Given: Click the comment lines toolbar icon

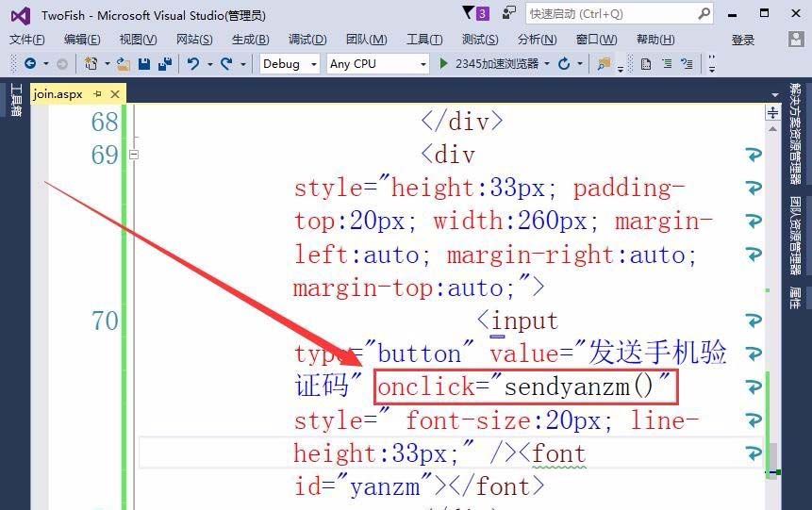Looking at the screenshot, I should 687,64.
